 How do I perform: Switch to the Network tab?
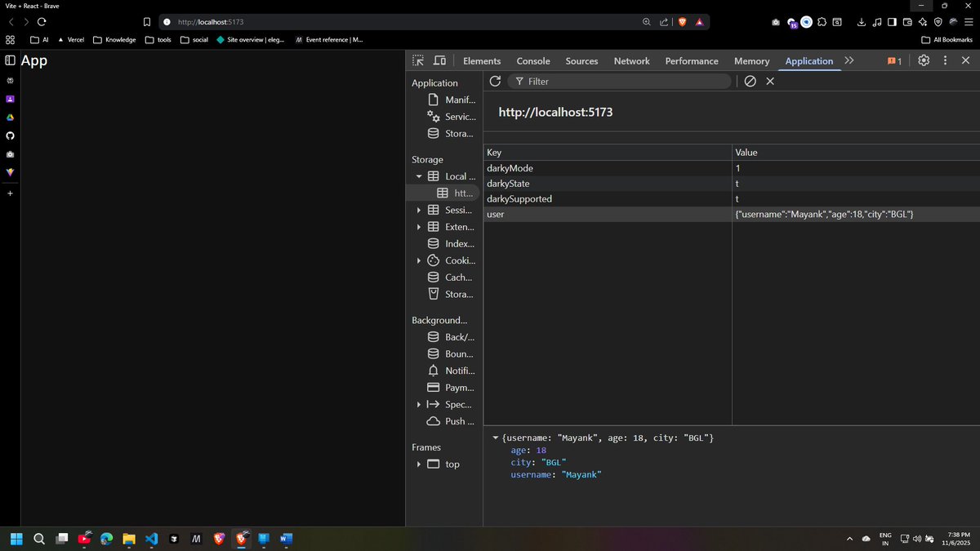631,60
